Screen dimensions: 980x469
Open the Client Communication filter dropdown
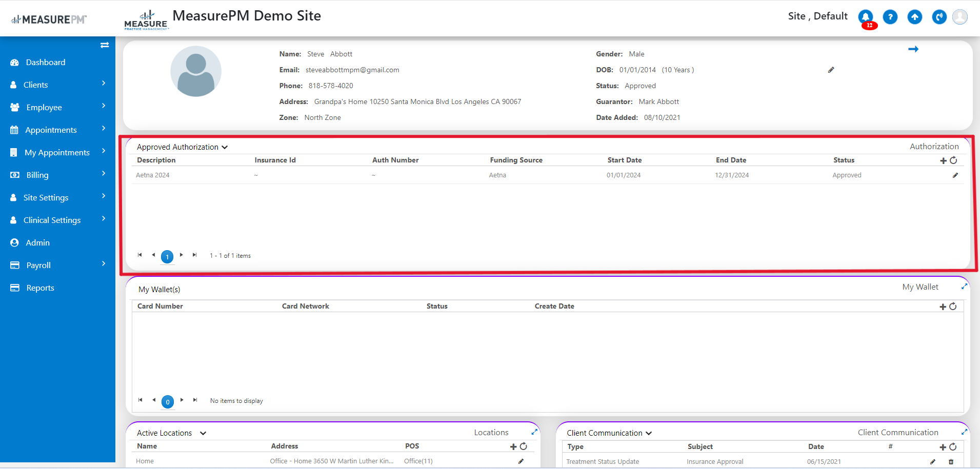(609, 433)
